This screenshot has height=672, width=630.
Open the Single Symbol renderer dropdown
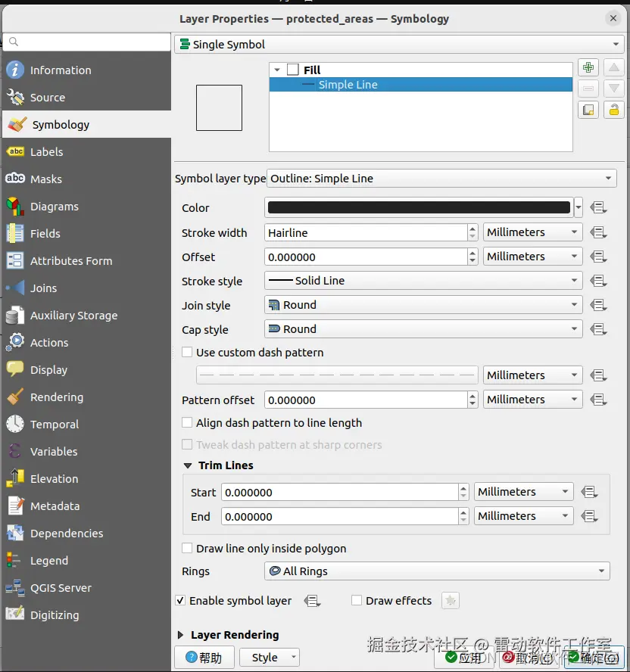(399, 44)
